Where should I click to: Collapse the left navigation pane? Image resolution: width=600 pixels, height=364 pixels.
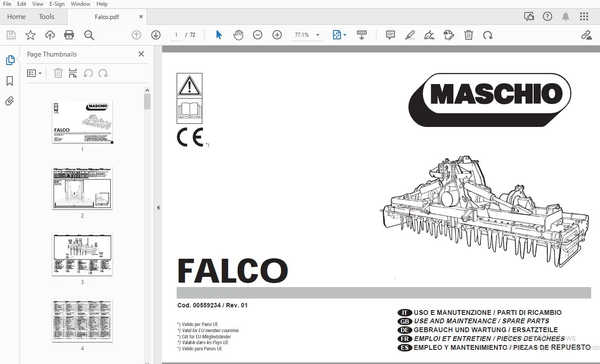(158, 207)
